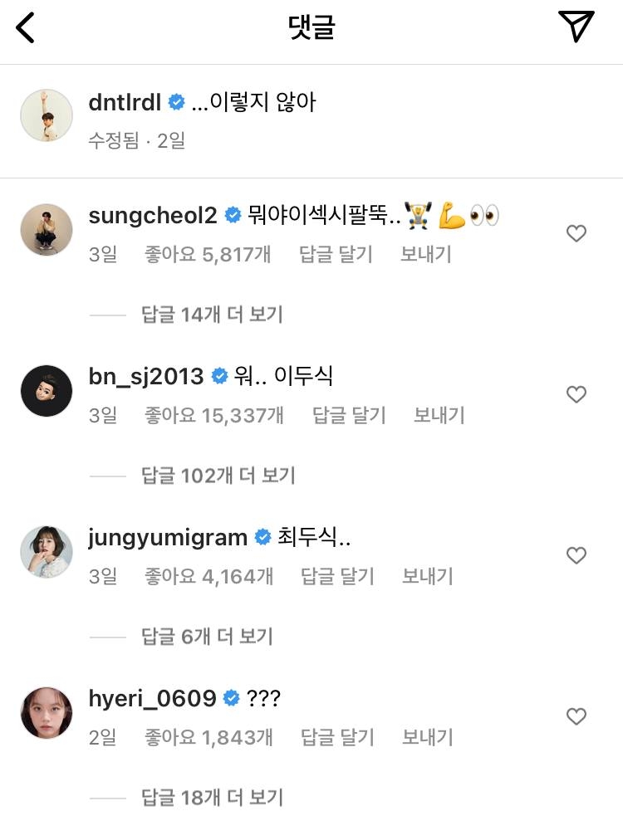The height and width of the screenshot is (840, 623).
Task: View likes count 15,337 on bn_sj2013 comment
Action: (214, 415)
